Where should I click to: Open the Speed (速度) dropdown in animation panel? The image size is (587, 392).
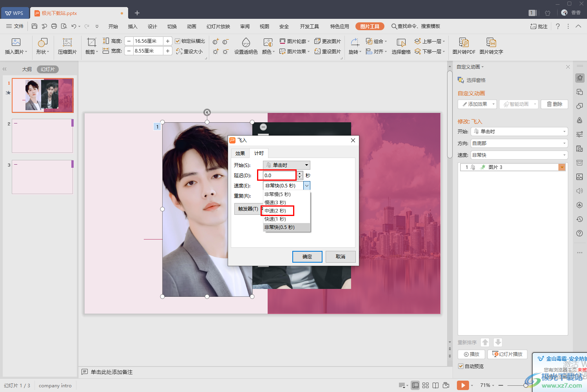(x=519, y=155)
